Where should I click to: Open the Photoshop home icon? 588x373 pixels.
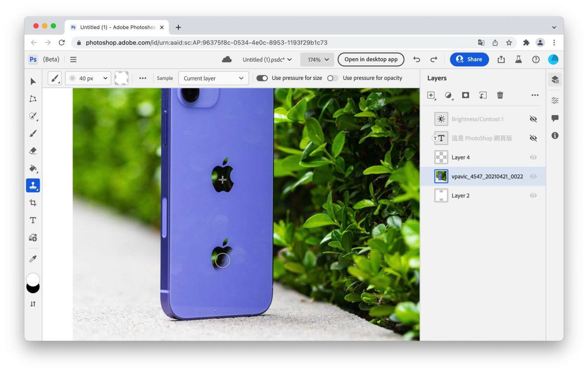click(x=33, y=59)
